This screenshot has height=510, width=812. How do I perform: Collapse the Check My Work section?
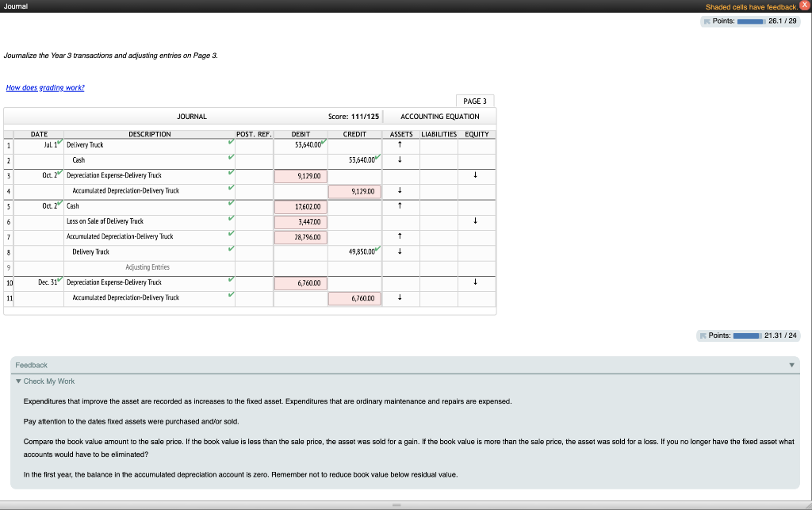[18, 382]
